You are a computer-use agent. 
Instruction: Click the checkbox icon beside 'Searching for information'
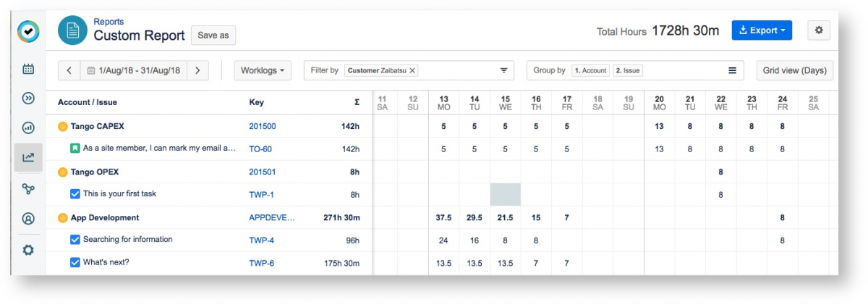(x=75, y=240)
